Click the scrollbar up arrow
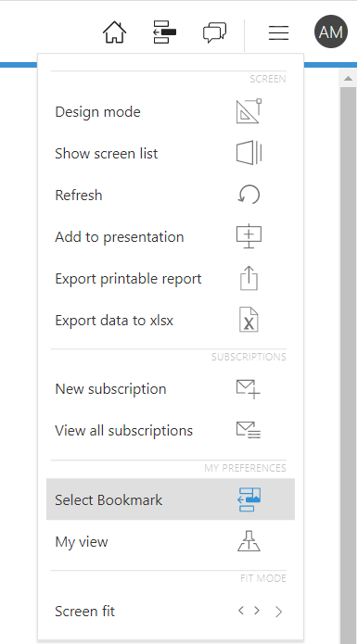Screen dimensions: 358x644 (x=348, y=79)
